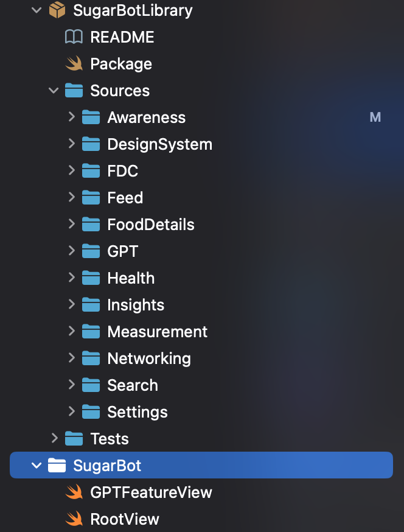
Task: Expand the DesignSystem folder
Action: tap(72, 144)
